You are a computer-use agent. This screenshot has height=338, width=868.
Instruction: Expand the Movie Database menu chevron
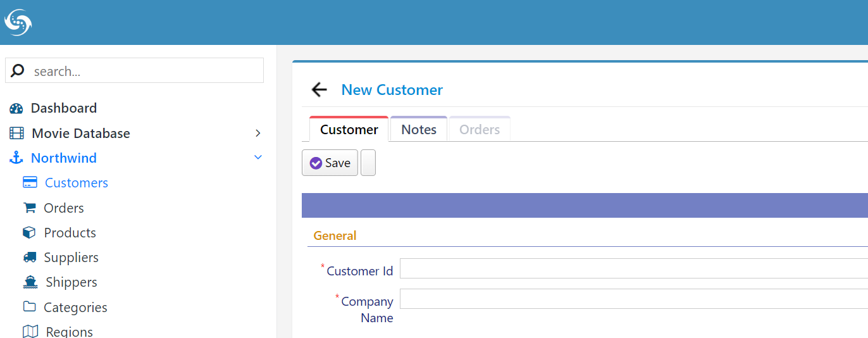257,133
